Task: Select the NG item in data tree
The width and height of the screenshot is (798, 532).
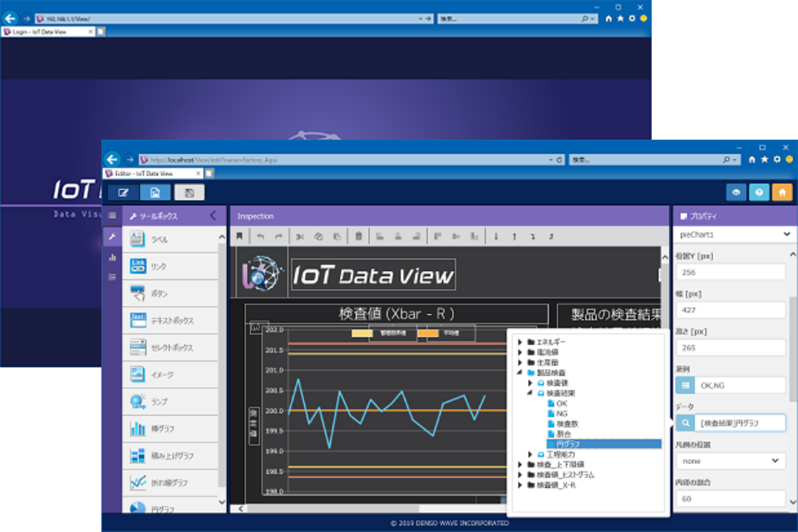Action: click(562, 413)
